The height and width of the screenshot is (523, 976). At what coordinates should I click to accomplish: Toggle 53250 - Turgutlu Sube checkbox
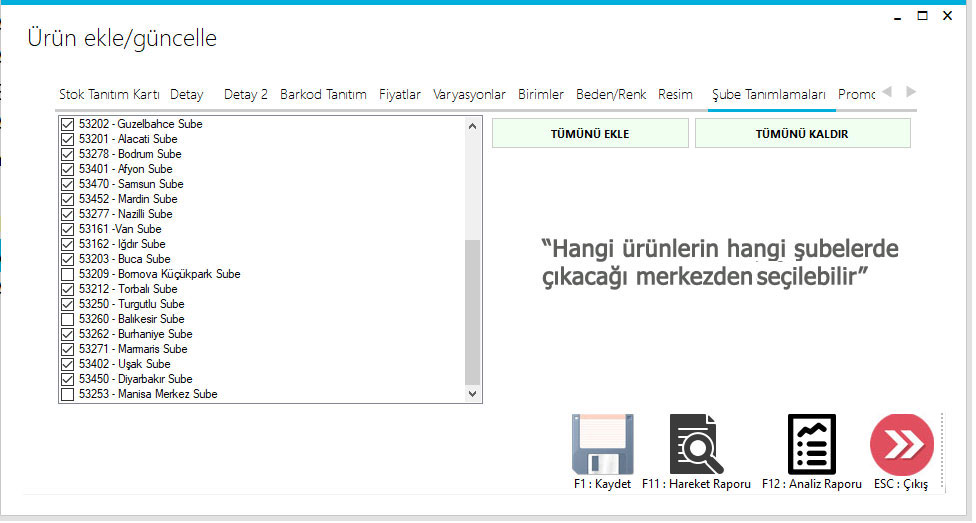click(x=67, y=304)
